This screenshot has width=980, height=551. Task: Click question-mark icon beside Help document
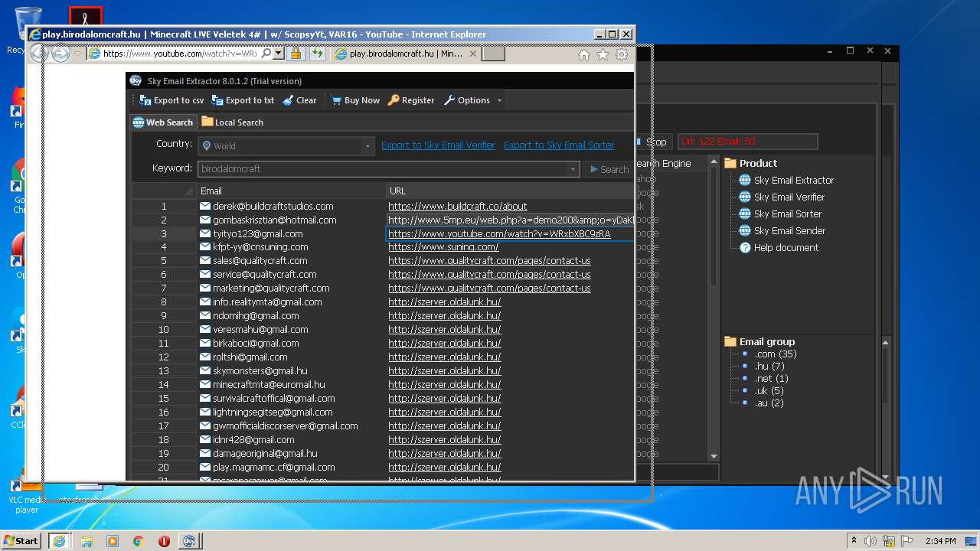tap(744, 247)
